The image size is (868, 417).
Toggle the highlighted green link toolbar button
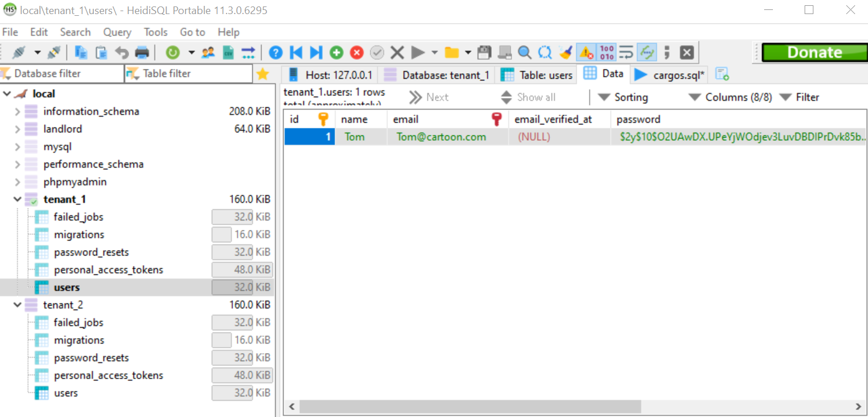tap(647, 53)
